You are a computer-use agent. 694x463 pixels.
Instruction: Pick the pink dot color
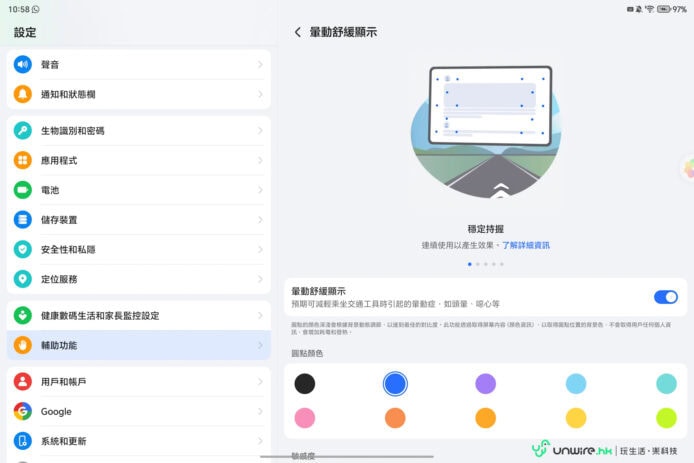coord(305,418)
